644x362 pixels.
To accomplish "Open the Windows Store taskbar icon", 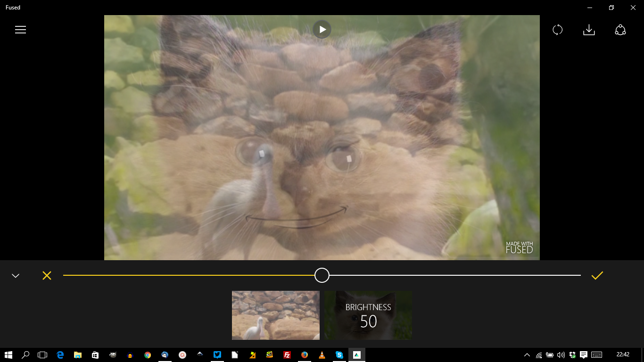I will click(95, 355).
